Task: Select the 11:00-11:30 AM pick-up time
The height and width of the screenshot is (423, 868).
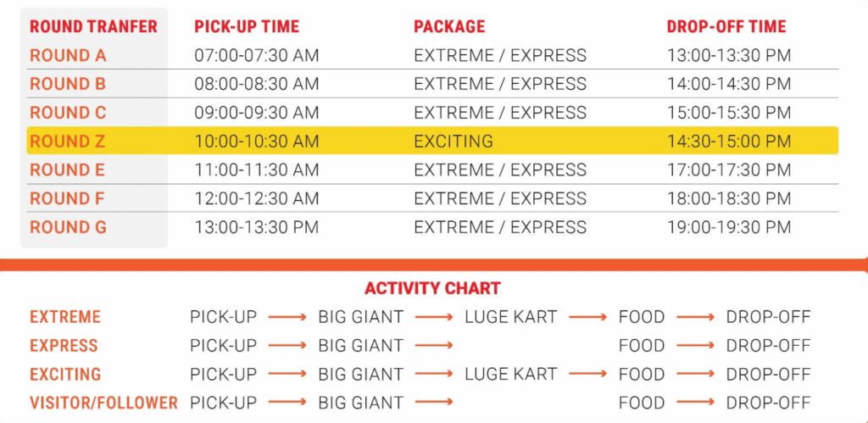Action: tap(256, 170)
